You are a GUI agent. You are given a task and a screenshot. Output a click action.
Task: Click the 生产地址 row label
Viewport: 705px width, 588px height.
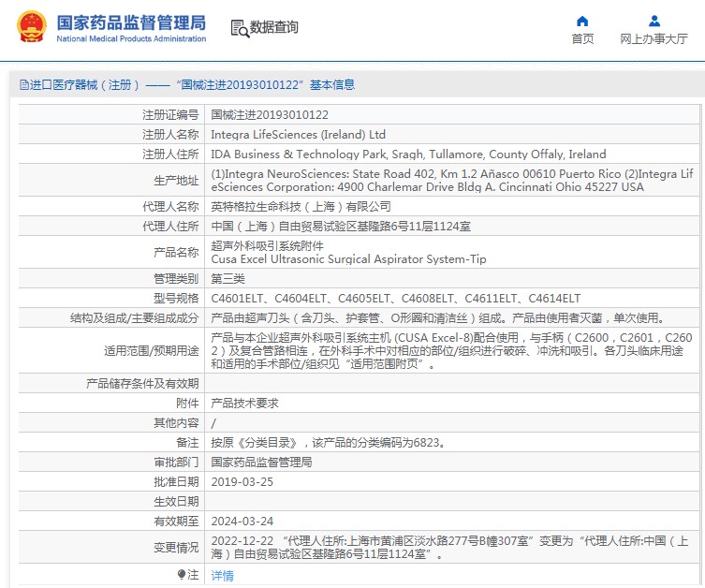coord(176,181)
